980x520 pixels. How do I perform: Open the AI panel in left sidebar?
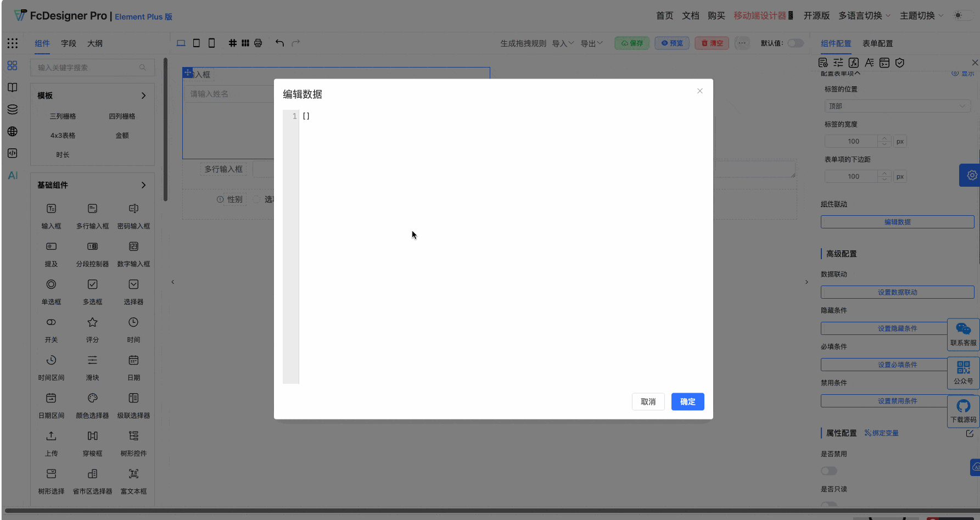(x=12, y=175)
